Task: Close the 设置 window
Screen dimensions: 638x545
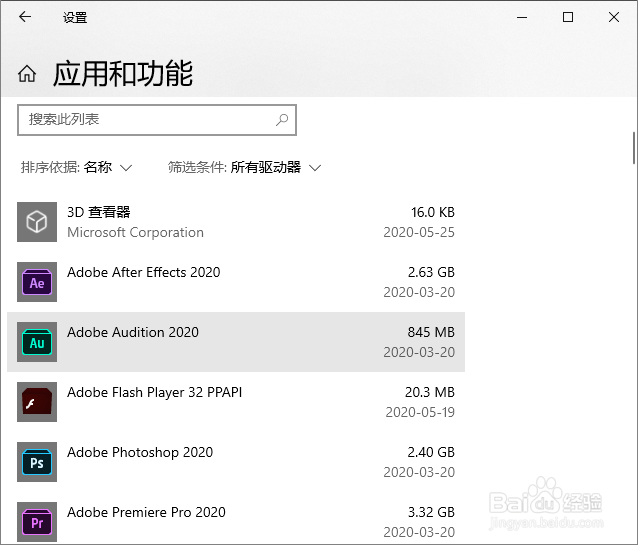Action: tap(614, 17)
